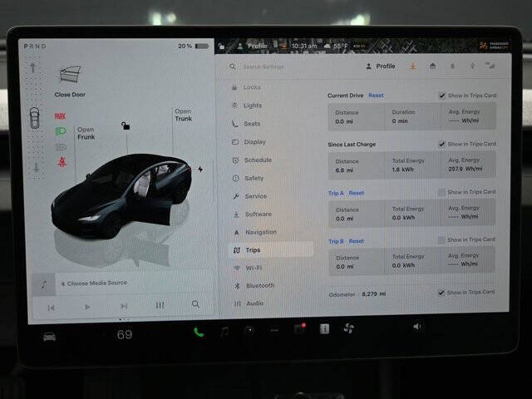The width and height of the screenshot is (532, 399).
Task: Tap the headlights indicator icon
Action: pyautogui.click(x=61, y=131)
